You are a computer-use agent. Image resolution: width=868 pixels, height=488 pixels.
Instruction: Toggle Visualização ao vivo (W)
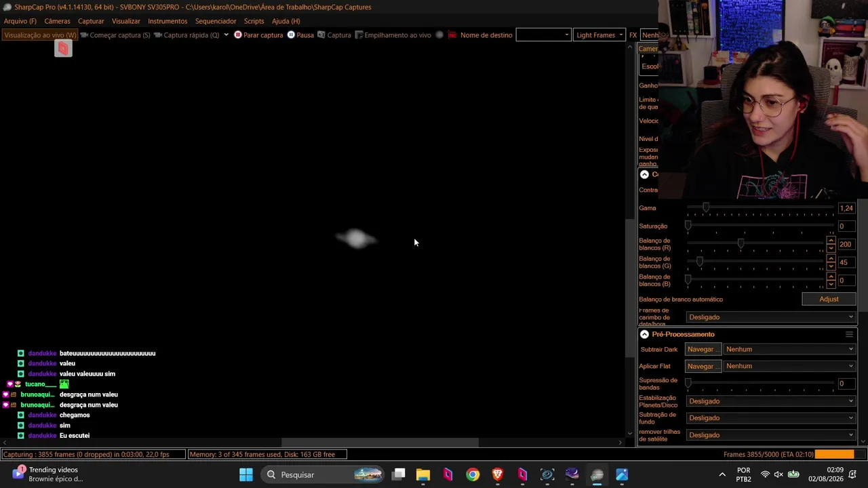[x=40, y=35]
